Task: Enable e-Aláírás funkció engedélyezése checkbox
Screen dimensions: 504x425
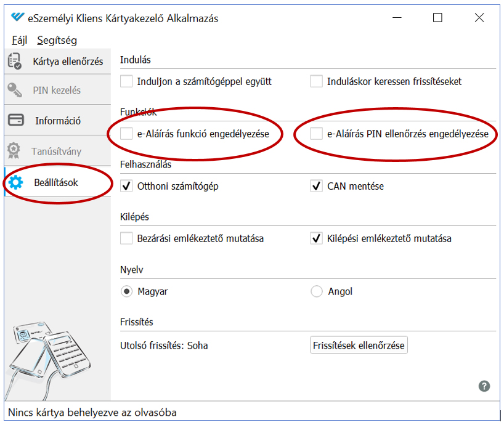Action: 127,134
